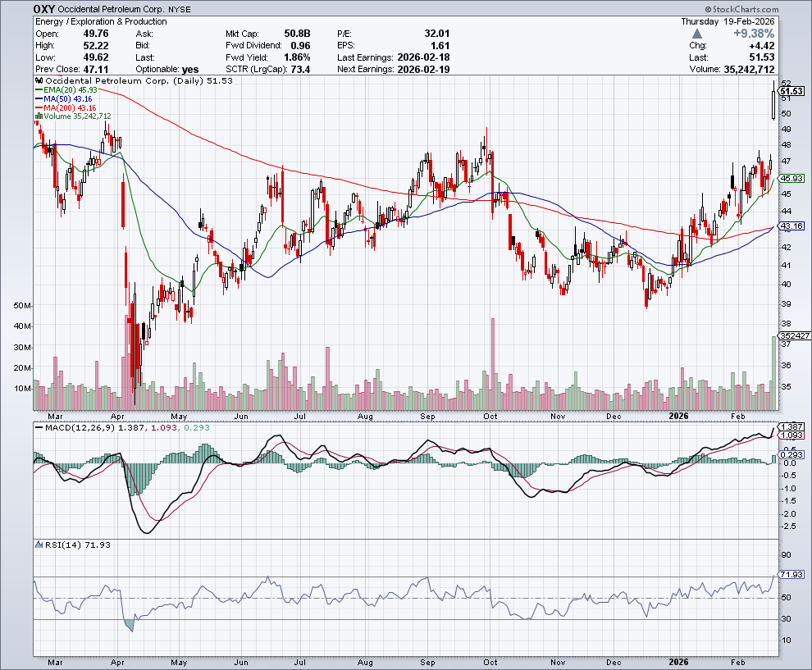This screenshot has width=812, height=670.
Task: Click the 90 level on the RSI axis
Action: coord(786,554)
